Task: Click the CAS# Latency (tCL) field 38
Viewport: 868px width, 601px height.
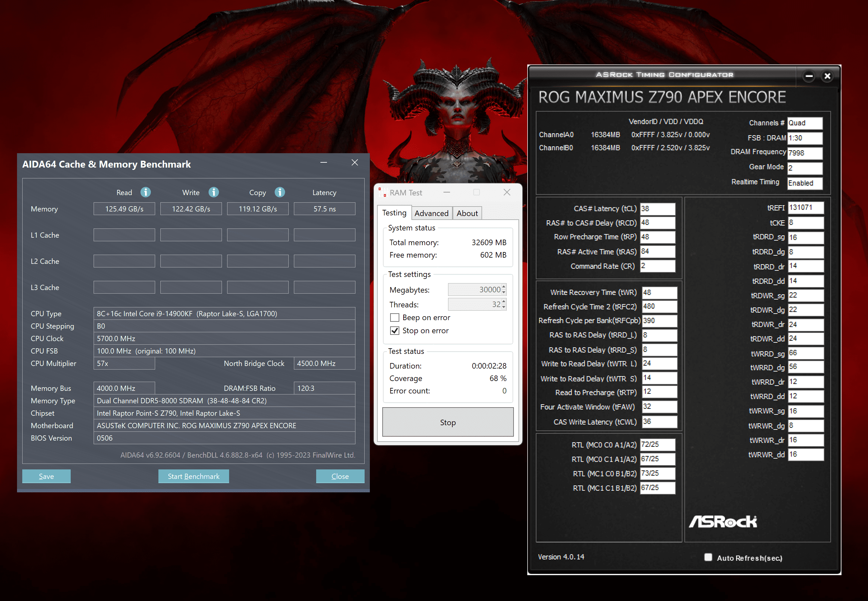Action: click(658, 209)
